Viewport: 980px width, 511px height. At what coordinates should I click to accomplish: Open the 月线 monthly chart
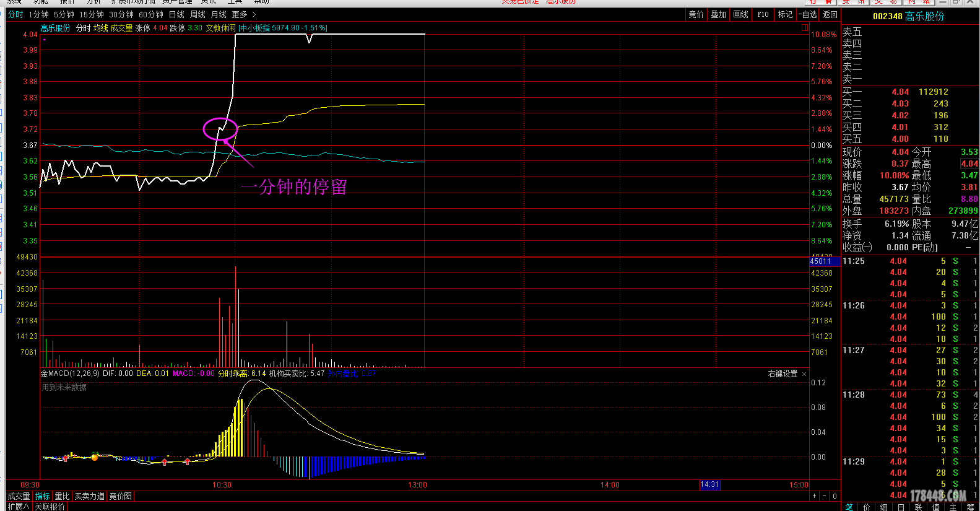pos(219,14)
